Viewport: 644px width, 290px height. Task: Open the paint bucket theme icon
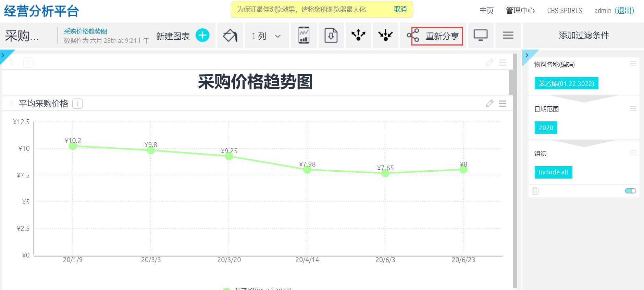[230, 35]
